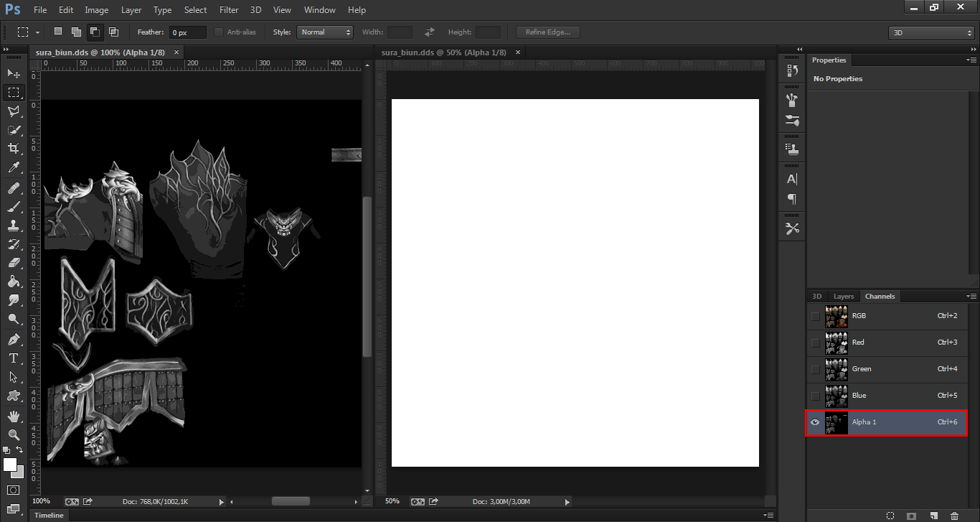980x522 pixels.
Task: Select the Type tool
Action: click(14, 358)
